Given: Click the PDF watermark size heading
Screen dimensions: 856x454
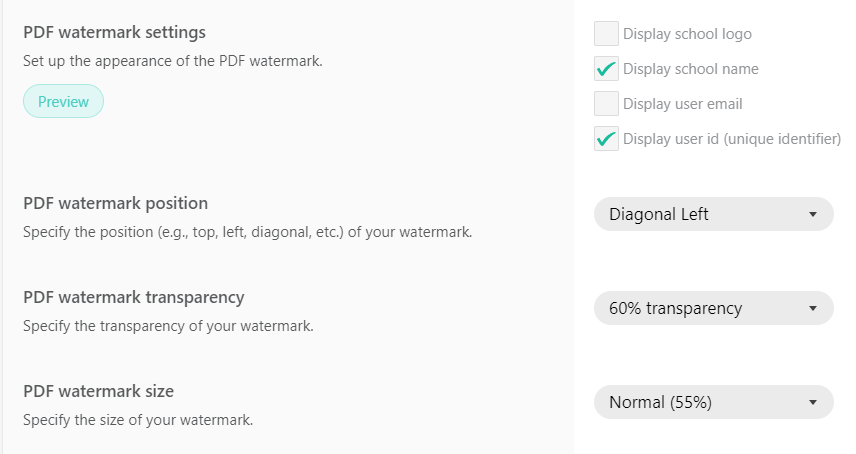Looking at the screenshot, I should click(x=98, y=391).
